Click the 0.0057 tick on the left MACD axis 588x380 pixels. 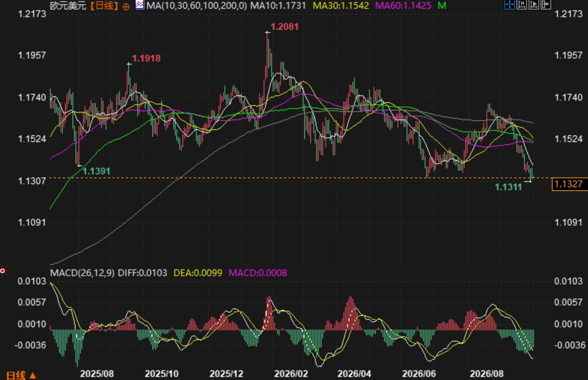[x=32, y=302]
